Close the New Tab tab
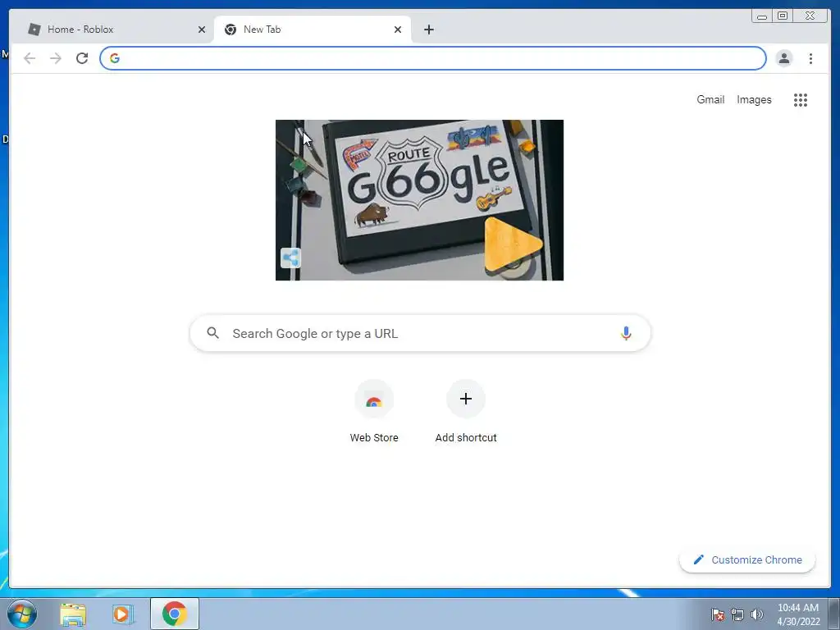Screen dimensions: 840x630 [x=398, y=30]
